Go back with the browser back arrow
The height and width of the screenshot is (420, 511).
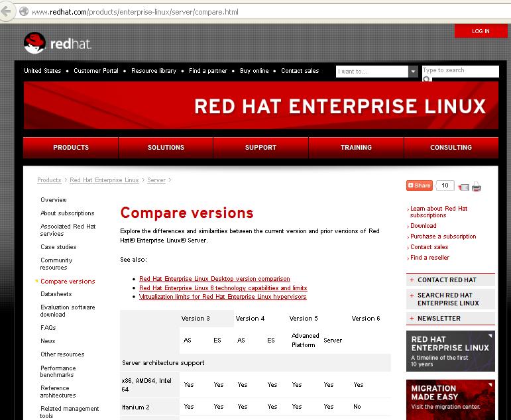(x=6, y=11)
